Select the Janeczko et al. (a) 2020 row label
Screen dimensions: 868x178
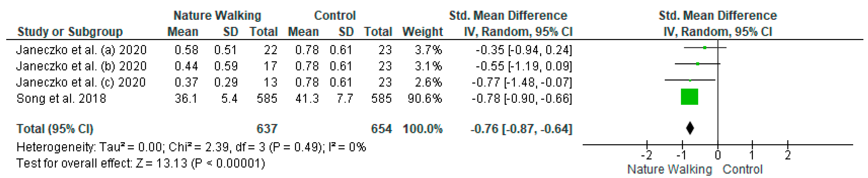[x=81, y=50]
